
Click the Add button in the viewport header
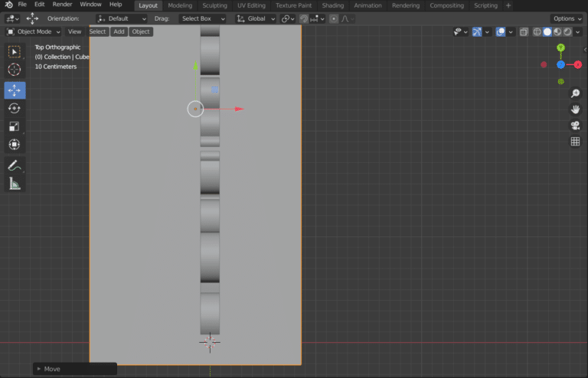click(x=119, y=32)
